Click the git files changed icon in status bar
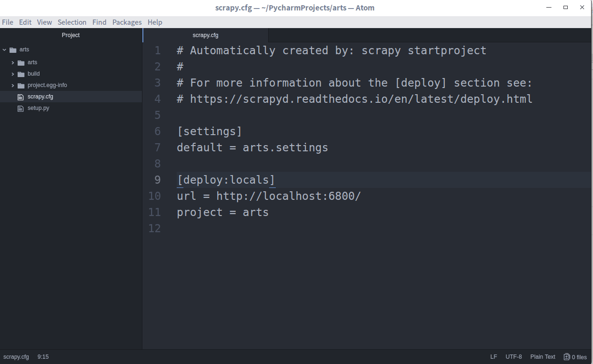Viewport: 593px width, 364px height. tap(567, 357)
